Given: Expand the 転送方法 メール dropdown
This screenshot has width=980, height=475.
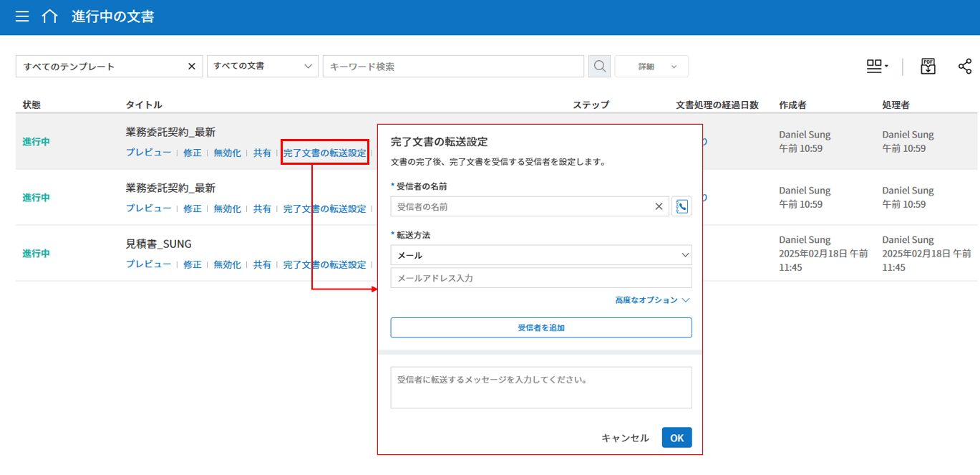Looking at the screenshot, I should pyautogui.click(x=540, y=255).
